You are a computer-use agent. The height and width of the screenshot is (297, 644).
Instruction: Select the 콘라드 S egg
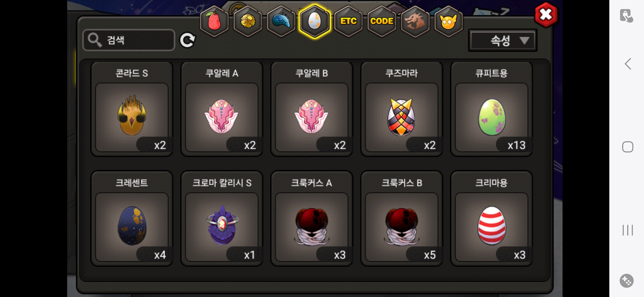point(132,109)
